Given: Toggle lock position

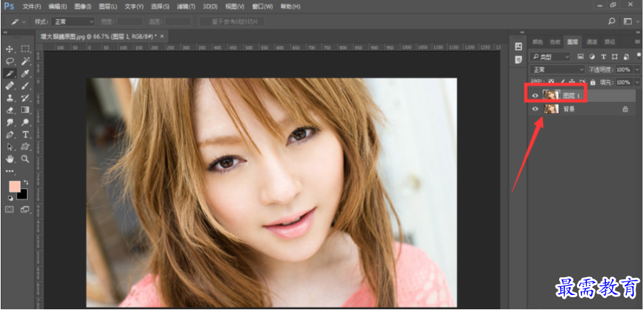Looking at the screenshot, I should (x=572, y=82).
